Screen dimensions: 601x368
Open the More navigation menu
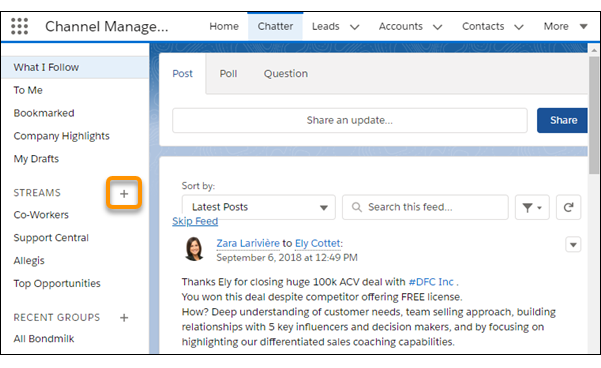(565, 26)
